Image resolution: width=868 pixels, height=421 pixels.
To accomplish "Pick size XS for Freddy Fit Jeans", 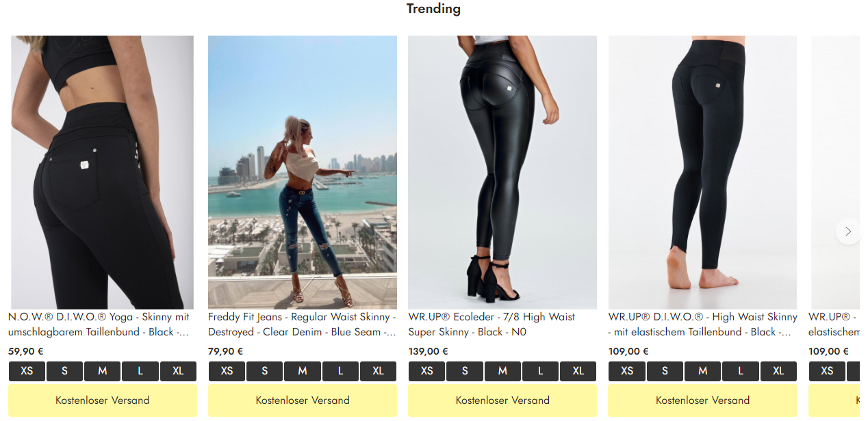I will 227,371.
